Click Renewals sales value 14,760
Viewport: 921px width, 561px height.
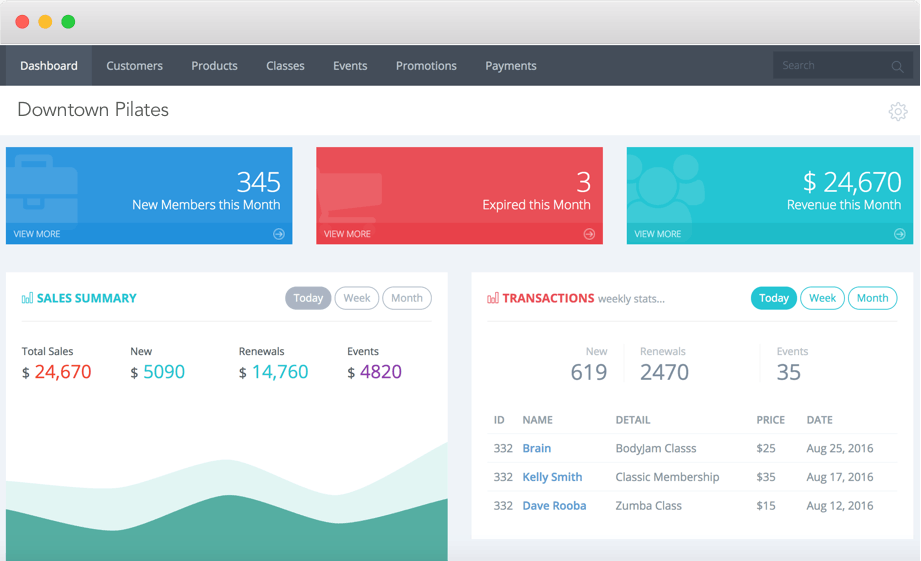280,372
